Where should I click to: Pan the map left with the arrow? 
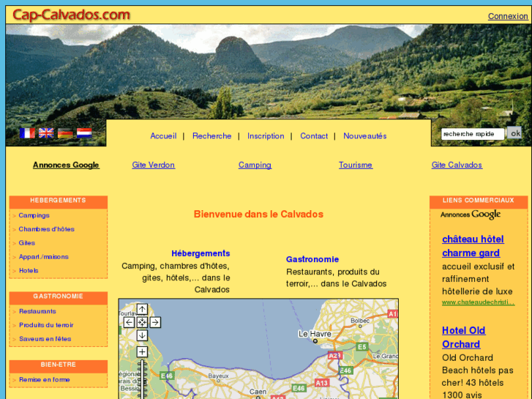point(129,322)
